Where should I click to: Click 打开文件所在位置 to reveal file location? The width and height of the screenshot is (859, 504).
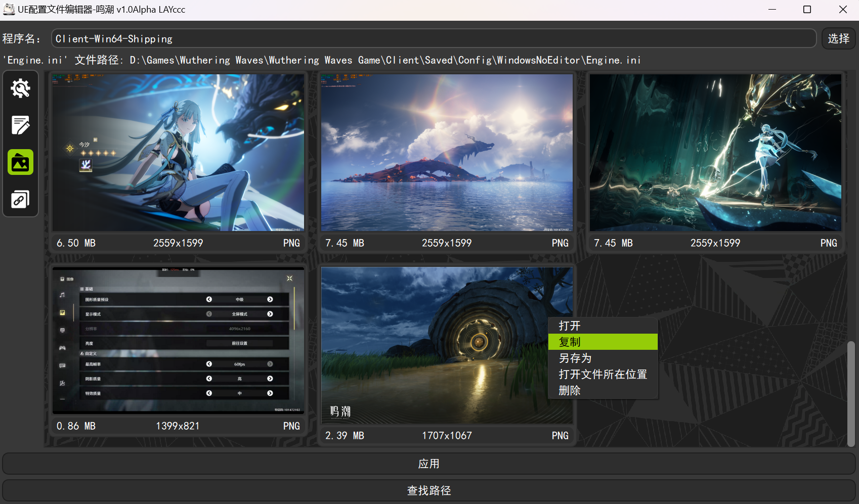[x=602, y=374]
